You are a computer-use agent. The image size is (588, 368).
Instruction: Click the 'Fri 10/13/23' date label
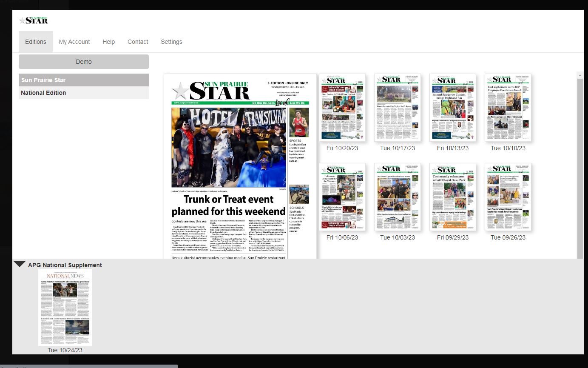(x=453, y=148)
